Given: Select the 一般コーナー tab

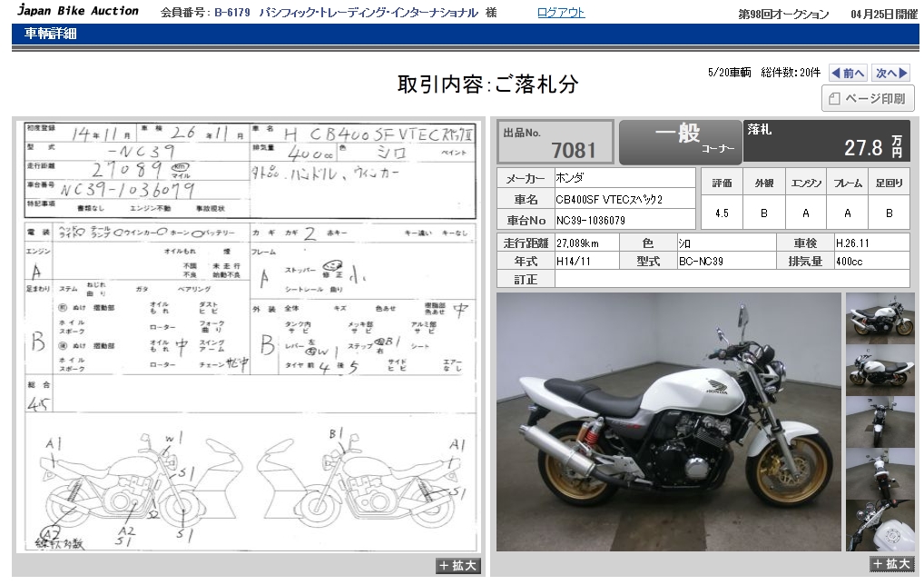Looking at the screenshot, I should point(680,141).
